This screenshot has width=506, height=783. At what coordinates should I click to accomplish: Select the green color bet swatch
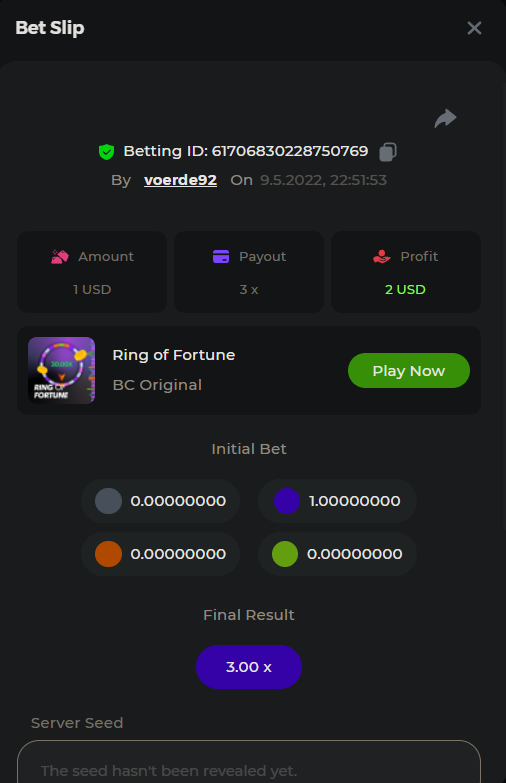(285, 554)
